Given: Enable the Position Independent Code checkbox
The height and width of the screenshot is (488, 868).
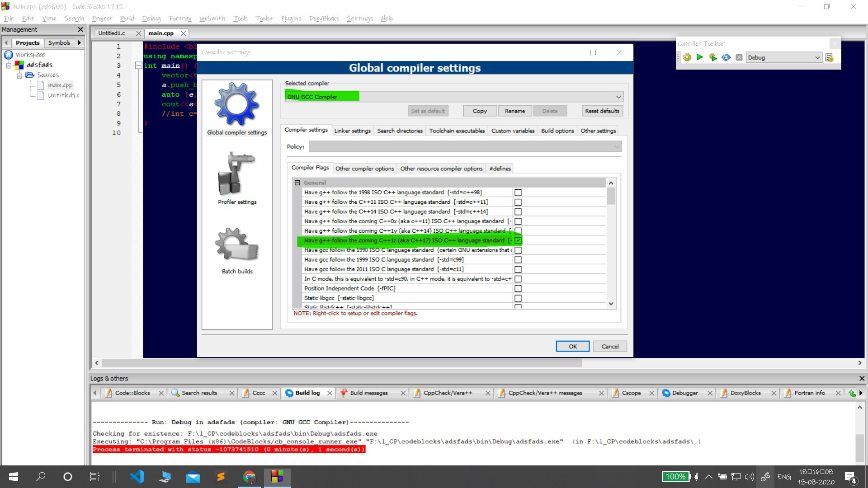Looking at the screenshot, I should (x=518, y=289).
